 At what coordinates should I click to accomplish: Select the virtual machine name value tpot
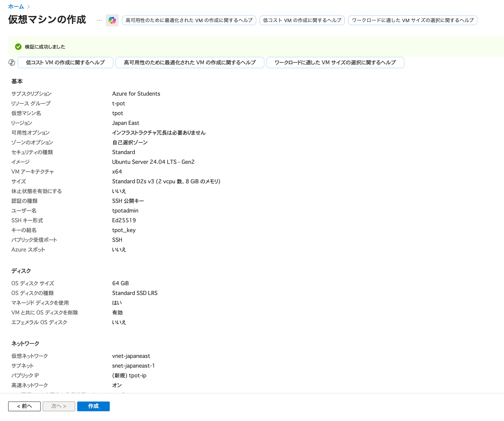click(x=118, y=113)
